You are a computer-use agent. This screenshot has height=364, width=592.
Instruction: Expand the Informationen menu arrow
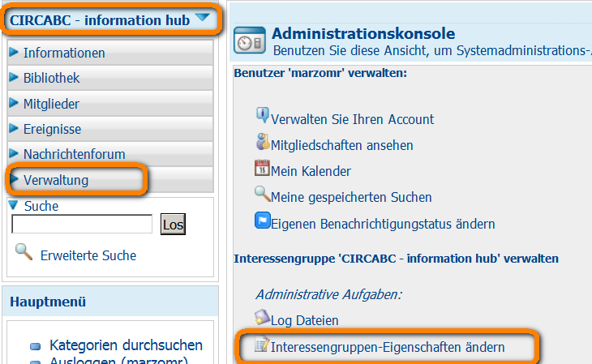pos(14,53)
